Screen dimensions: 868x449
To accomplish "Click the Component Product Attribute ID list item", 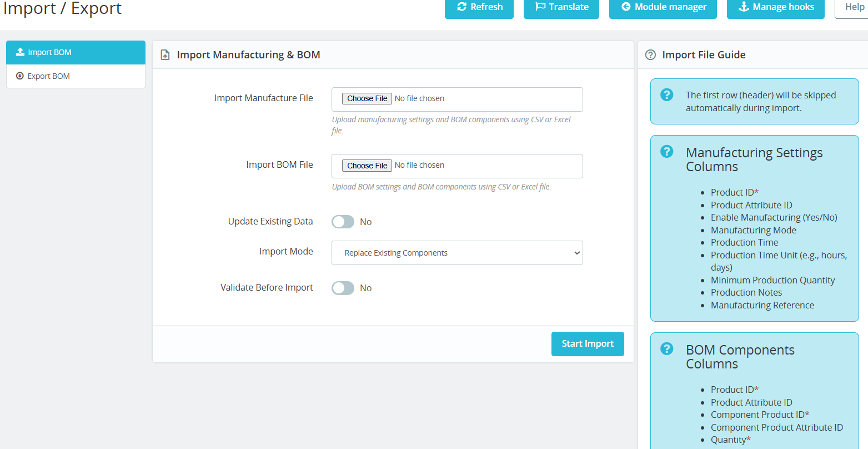I will pos(777,427).
